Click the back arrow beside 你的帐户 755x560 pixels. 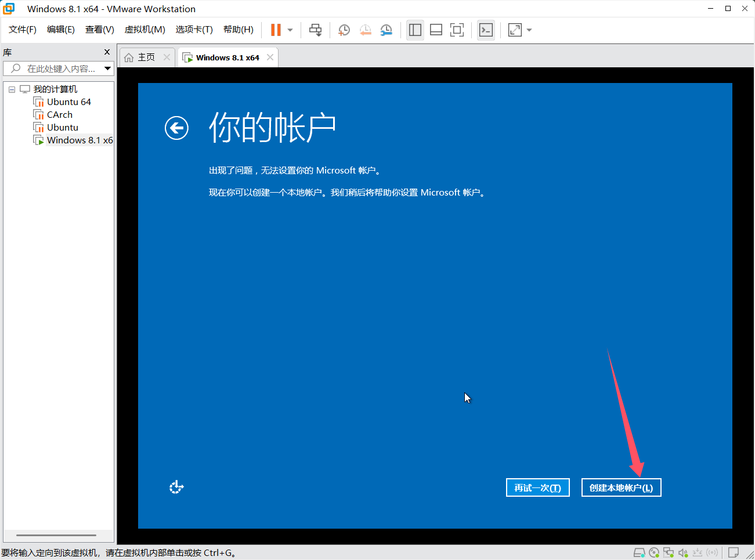coord(176,128)
